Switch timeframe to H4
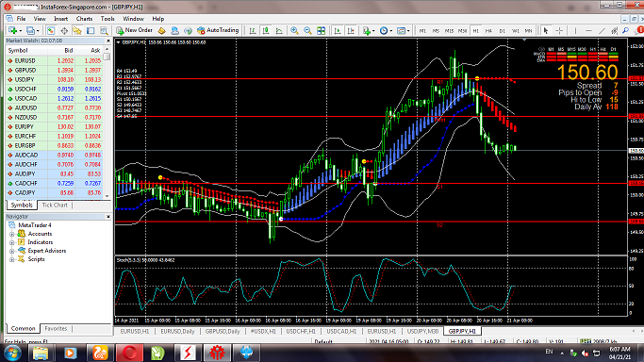The width and height of the screenshot is (644, 362). point(488,31)
